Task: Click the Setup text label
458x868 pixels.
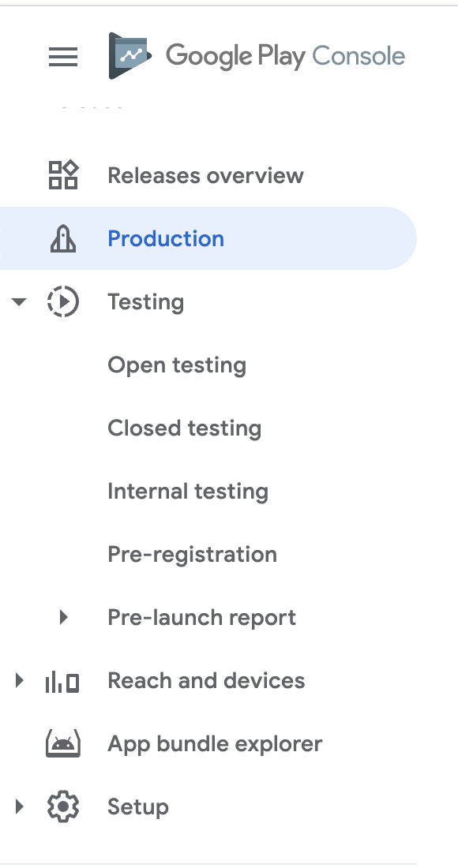Action: (137, 806)
